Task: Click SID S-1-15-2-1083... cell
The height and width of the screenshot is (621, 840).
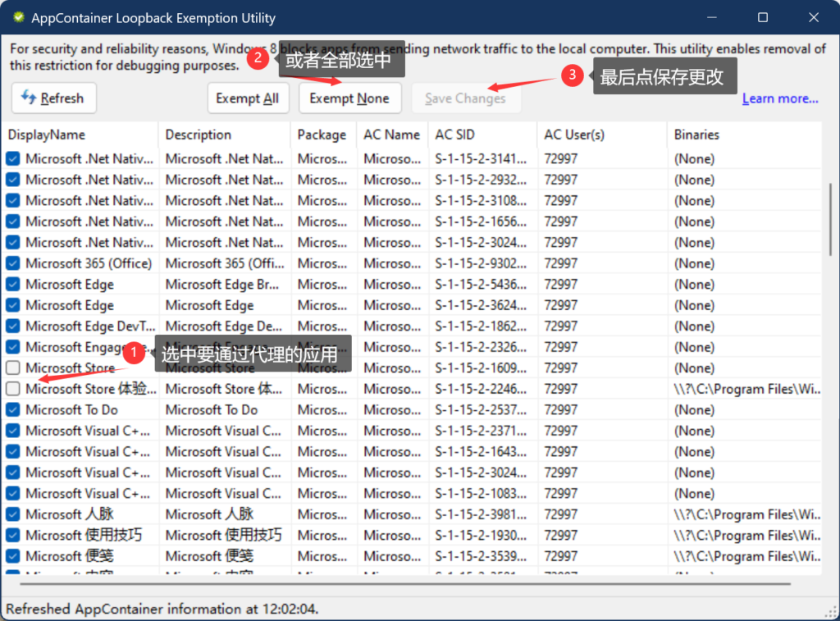Action: click(480, 494)
